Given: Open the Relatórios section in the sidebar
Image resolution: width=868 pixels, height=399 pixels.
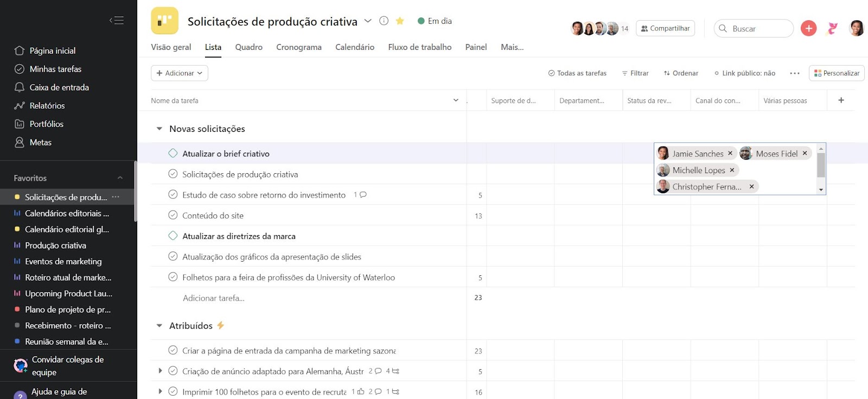Looking at the screenshot, I should 47,106.
